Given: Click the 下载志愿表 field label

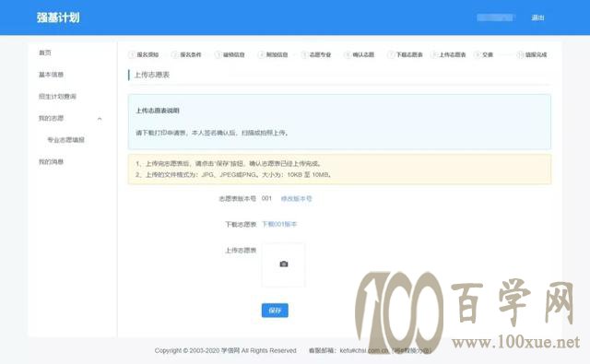Looking at the screenshot, I should [241, 225].
